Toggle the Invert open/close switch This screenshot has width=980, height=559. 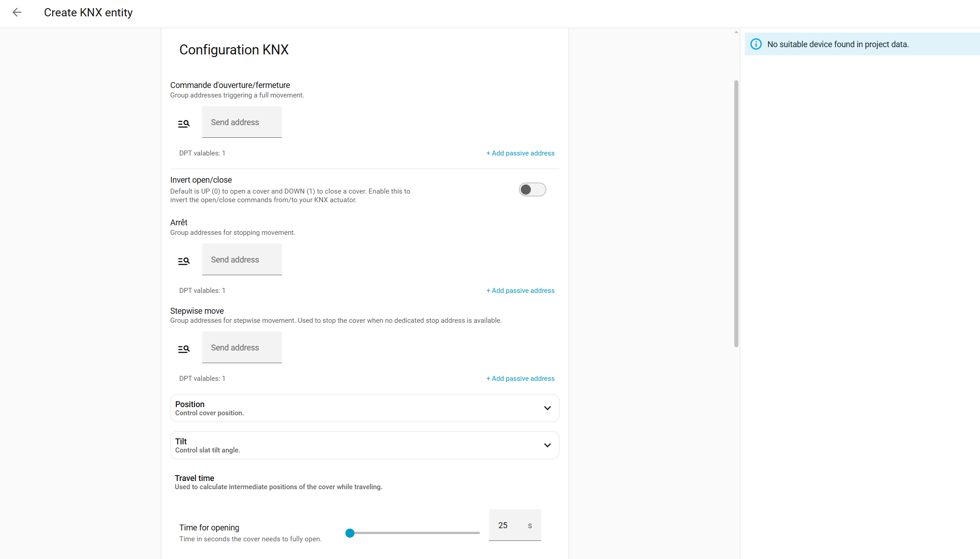532,190
